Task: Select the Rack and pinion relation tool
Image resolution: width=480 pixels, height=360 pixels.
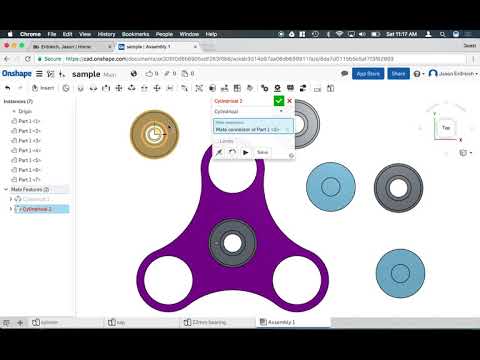Action: (277, 88)
